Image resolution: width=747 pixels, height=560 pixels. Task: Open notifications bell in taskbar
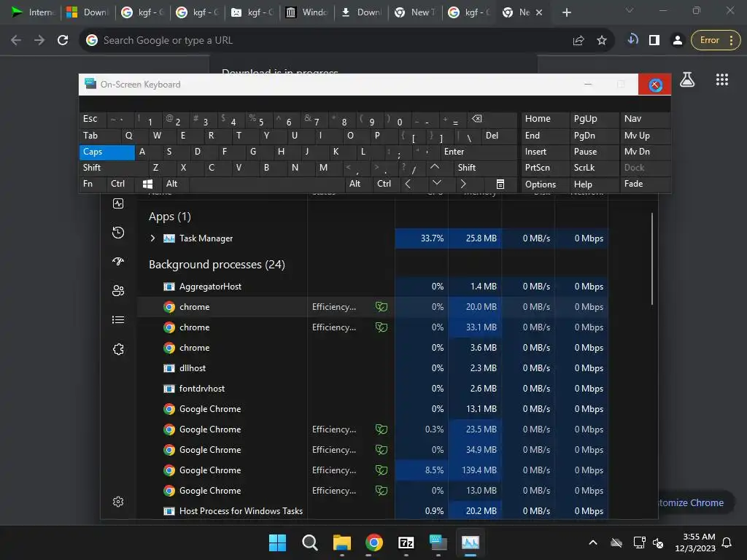tap(727, 542)
